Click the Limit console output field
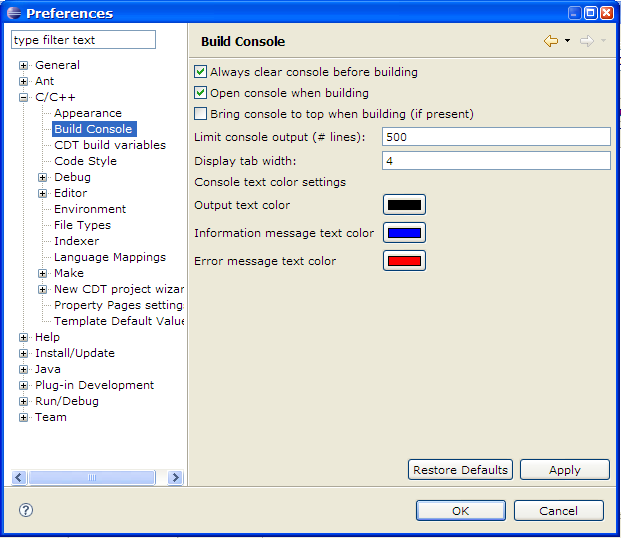 [x=495, y=136]
